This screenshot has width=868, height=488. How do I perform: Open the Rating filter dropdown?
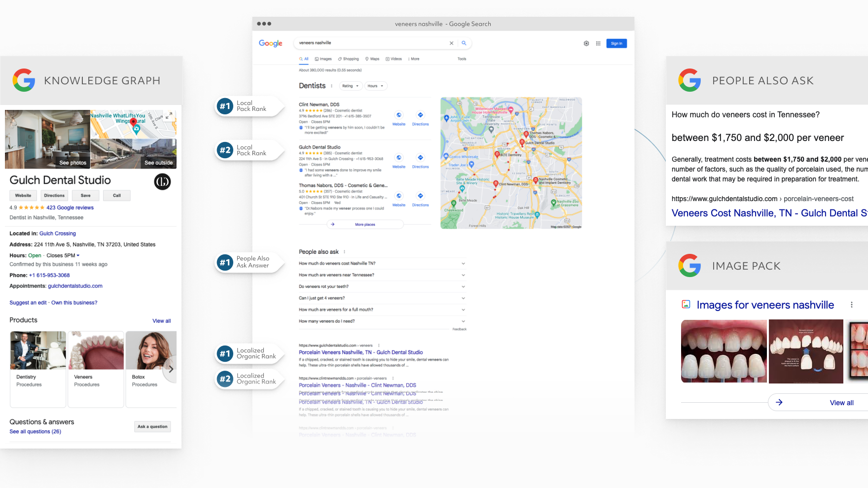pyautogui.click(x=351, y=86)
